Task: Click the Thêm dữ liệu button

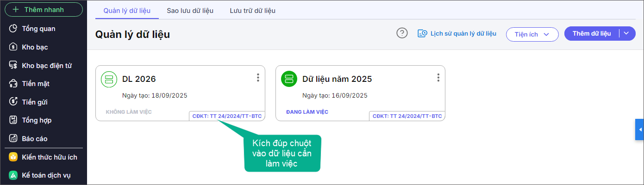Action: pos(592,33)
